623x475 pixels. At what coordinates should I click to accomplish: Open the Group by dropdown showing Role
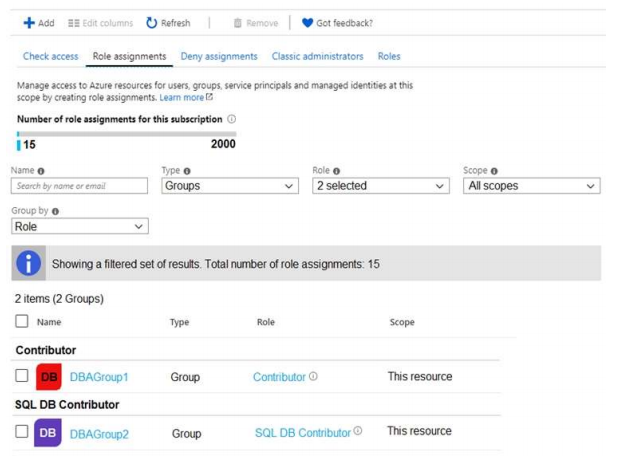coord(80,226)
